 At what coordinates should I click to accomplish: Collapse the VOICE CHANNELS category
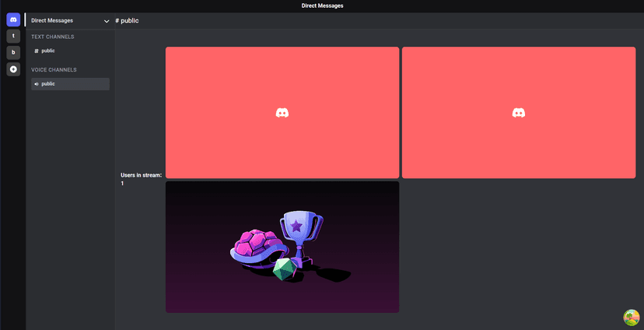click(54, 70)
